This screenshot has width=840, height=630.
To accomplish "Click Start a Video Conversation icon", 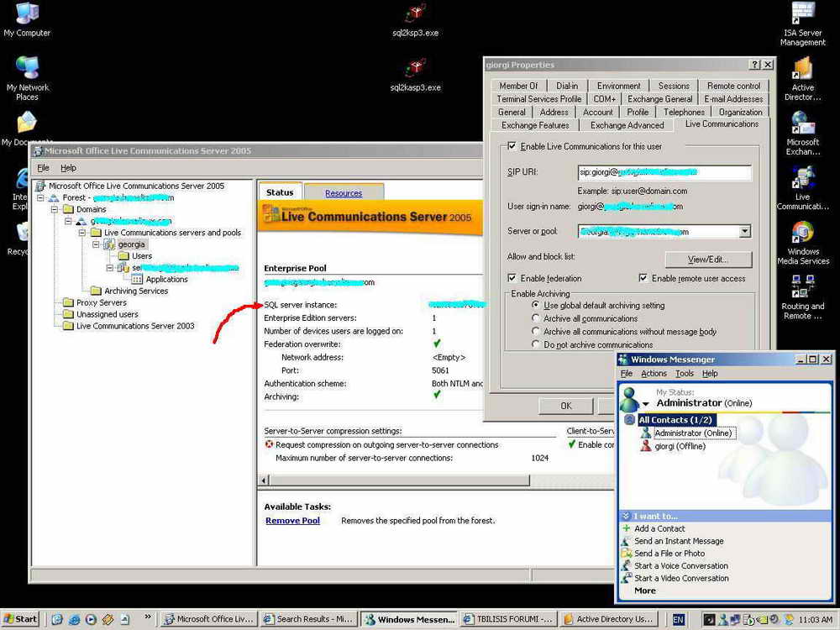I will click(x=626, y=578).
